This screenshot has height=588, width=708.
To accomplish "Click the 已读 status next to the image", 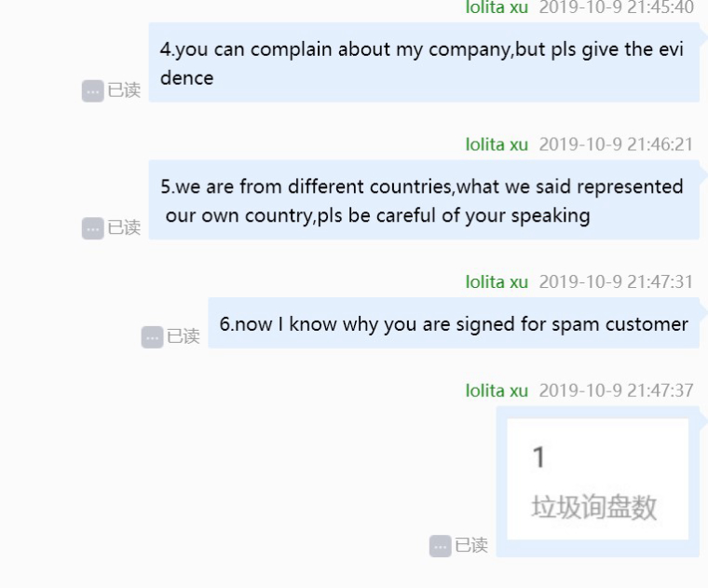I will pyautogui.click(x=471, y=545).
